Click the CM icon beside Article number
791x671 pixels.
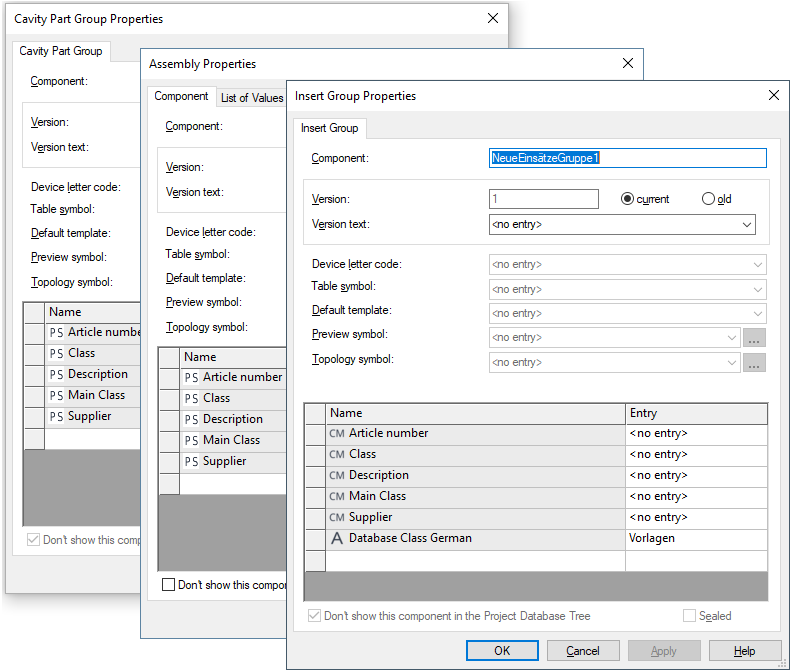pos(337,434)
